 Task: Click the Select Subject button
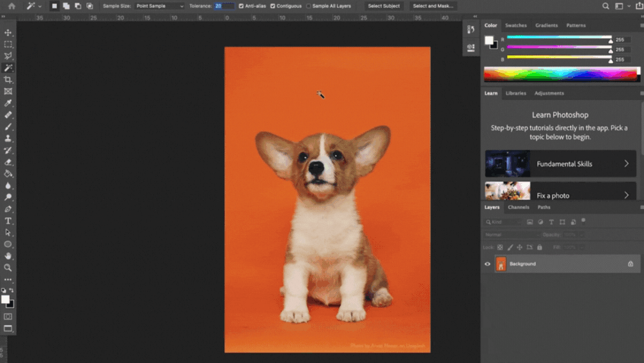384,6
